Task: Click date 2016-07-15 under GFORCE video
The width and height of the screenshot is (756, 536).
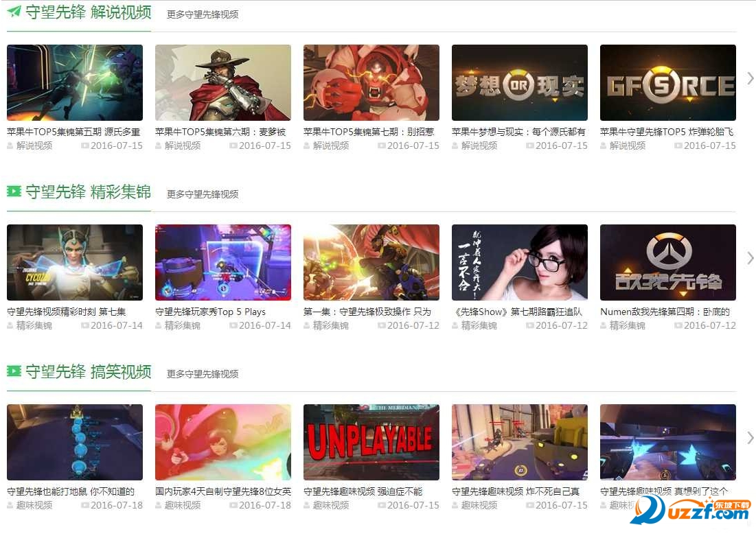Action: pos(710,145)
